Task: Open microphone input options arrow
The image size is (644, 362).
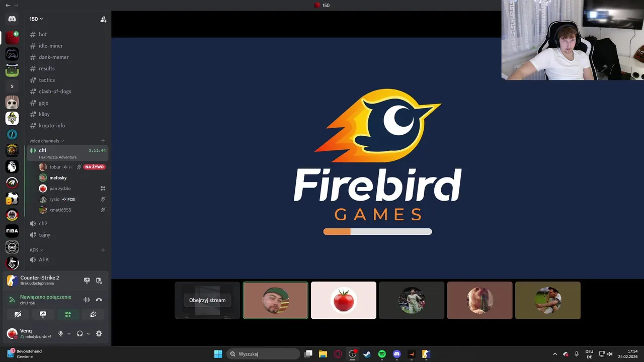Action: click(69, 333)
